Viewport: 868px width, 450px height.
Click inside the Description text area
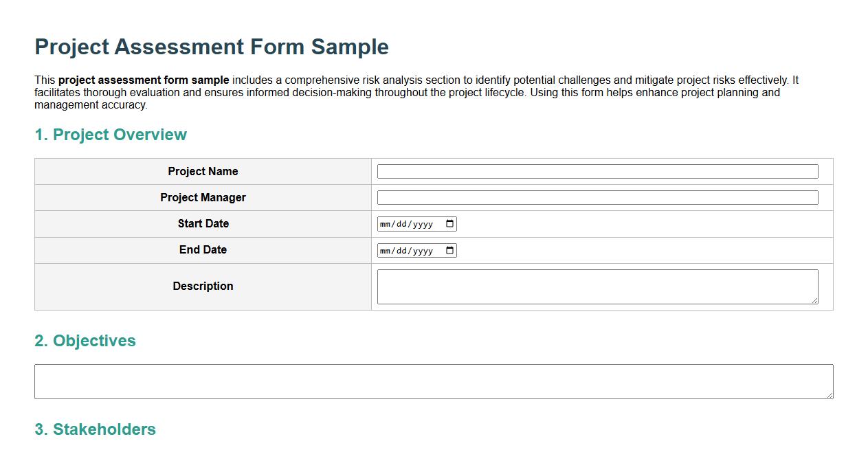(597, 286)
